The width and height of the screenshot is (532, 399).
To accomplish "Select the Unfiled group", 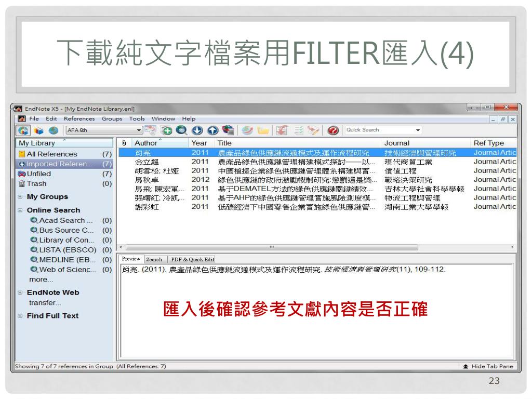I will [x=65, y=174].
